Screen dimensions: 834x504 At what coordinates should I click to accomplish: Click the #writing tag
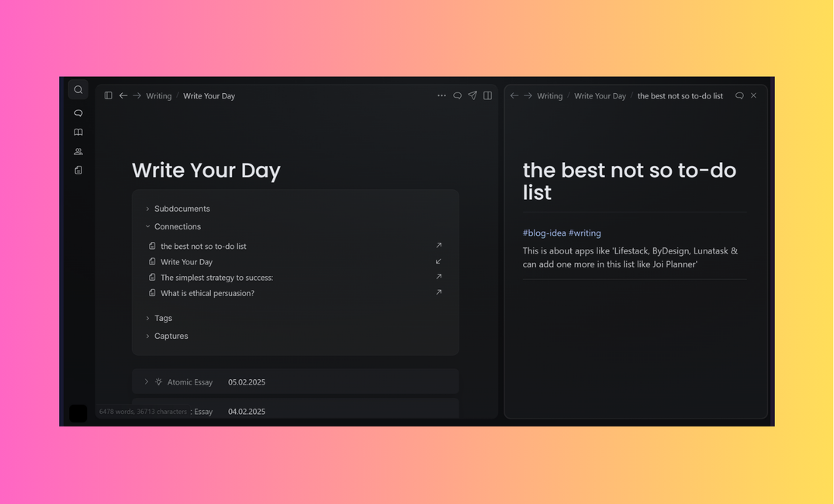click(584, 233)
